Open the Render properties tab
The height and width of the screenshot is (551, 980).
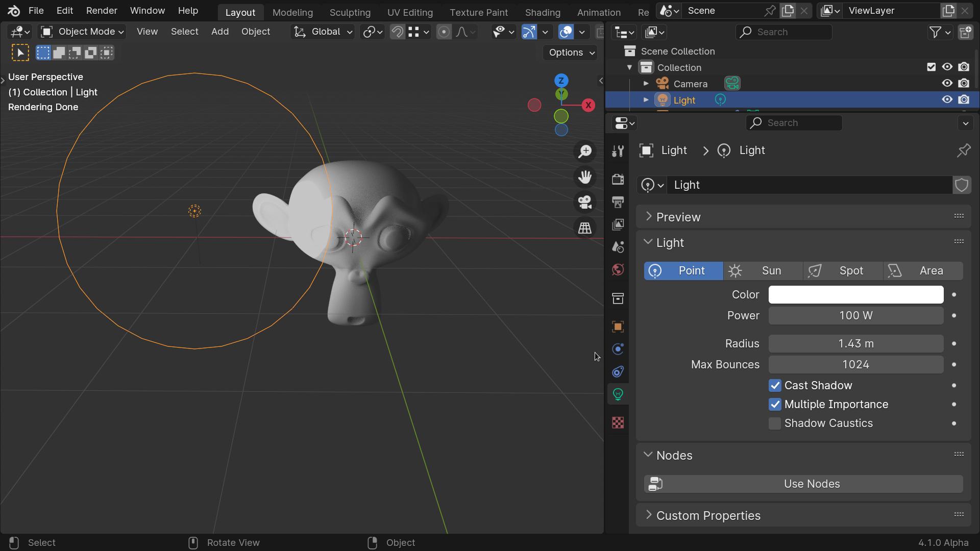click(618, 179)
